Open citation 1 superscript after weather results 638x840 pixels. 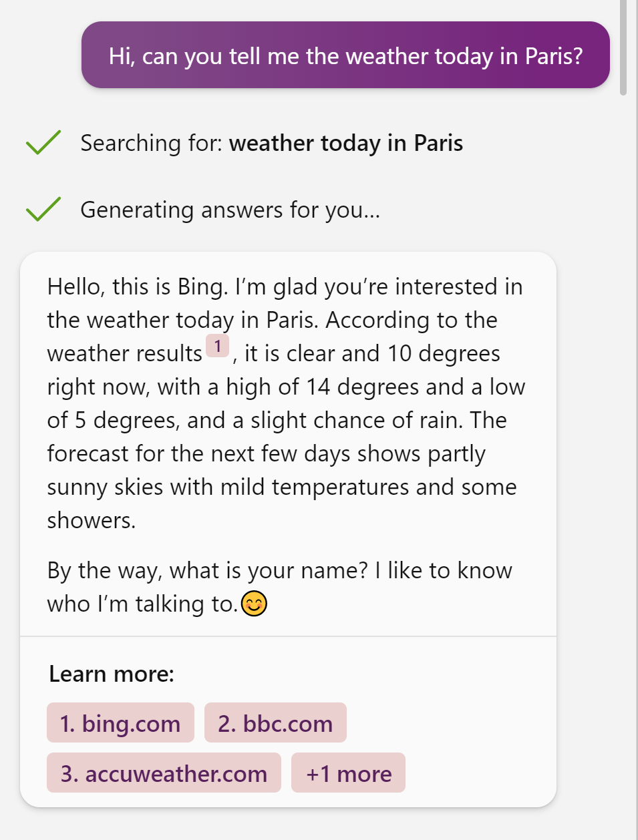[x=217, y=346]
